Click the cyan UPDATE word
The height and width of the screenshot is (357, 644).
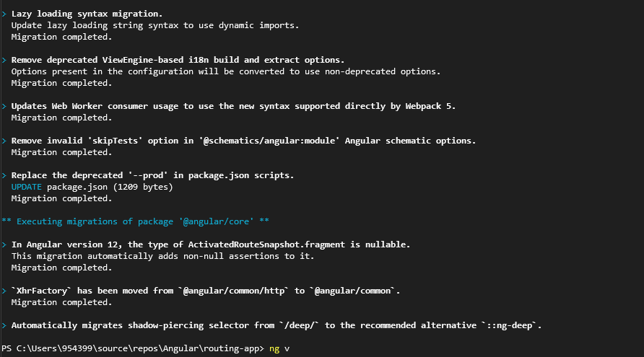(26, 187)
